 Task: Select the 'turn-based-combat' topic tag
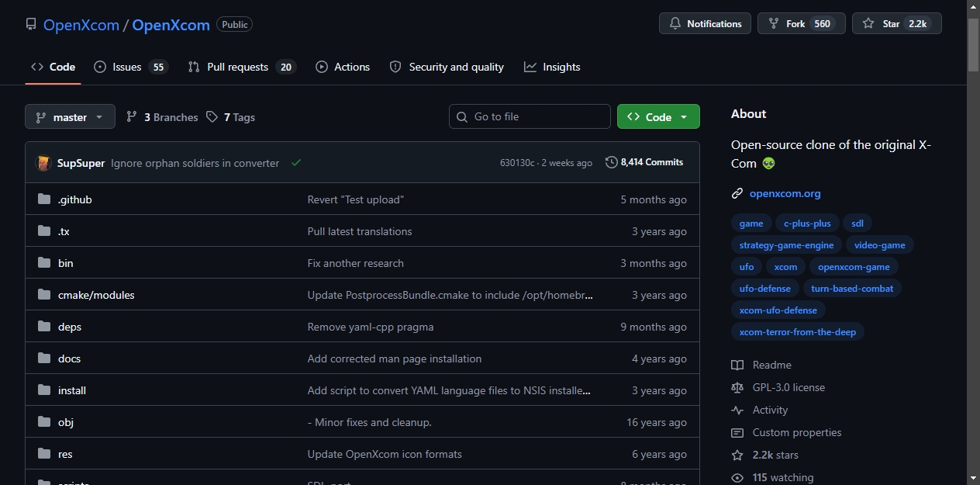tap(852, 289)
